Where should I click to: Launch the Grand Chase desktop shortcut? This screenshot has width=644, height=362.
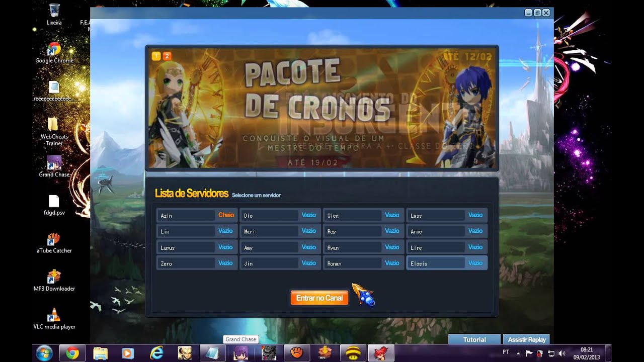[x=54, y=166]
